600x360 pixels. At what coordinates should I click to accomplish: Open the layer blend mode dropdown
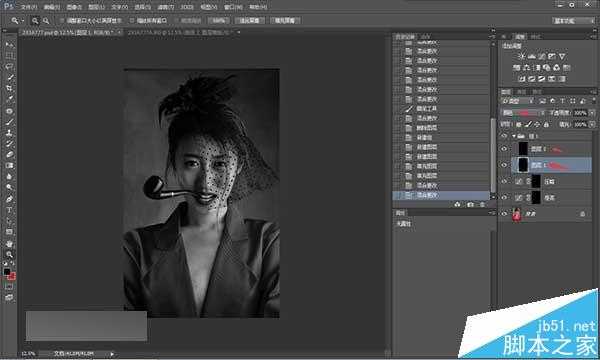point(523,113)
